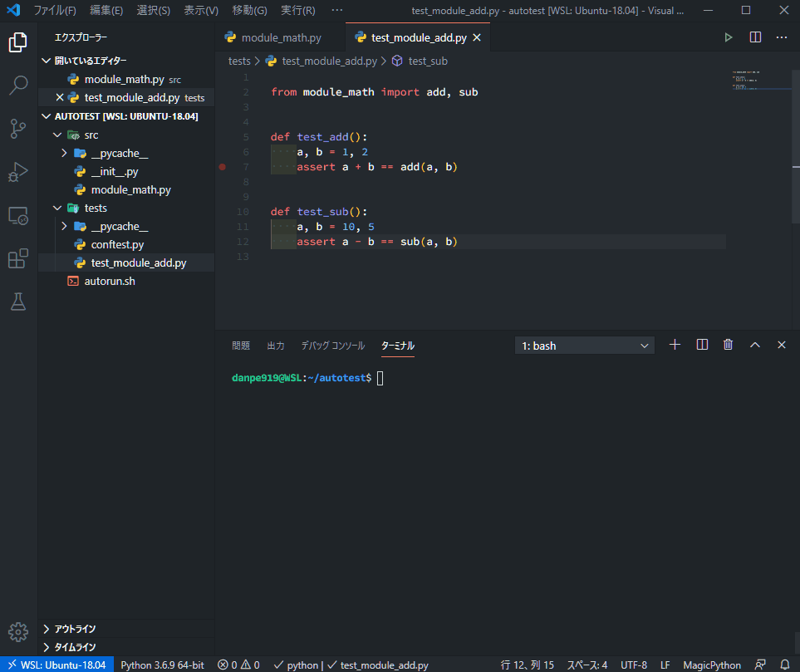Change language mode MagicPython
The width and height of the screenshot is (800, 672).
tap(712, 665)
